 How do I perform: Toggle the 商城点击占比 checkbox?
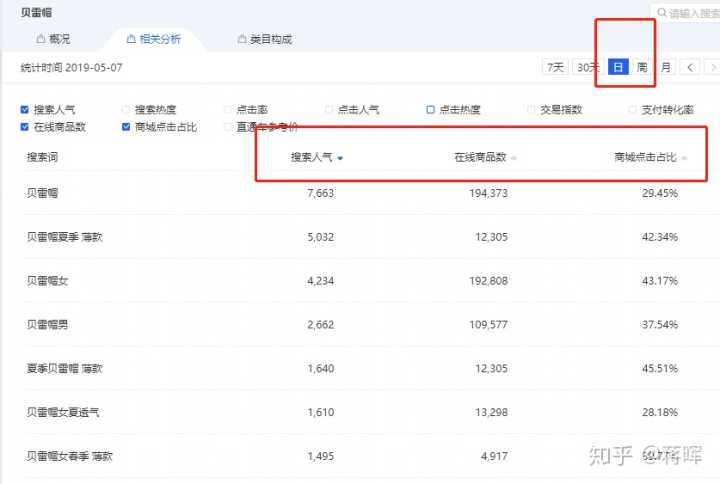point(126,127)
